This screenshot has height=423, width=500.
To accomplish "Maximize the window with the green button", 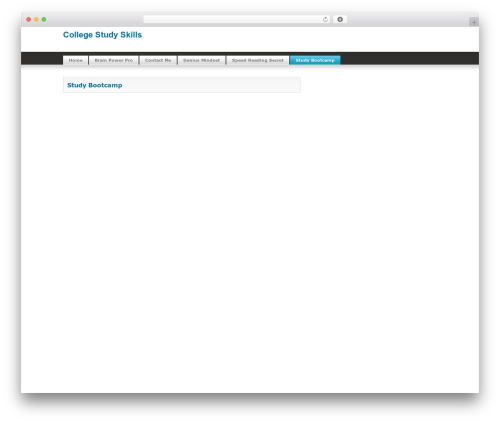I will 44,19.
